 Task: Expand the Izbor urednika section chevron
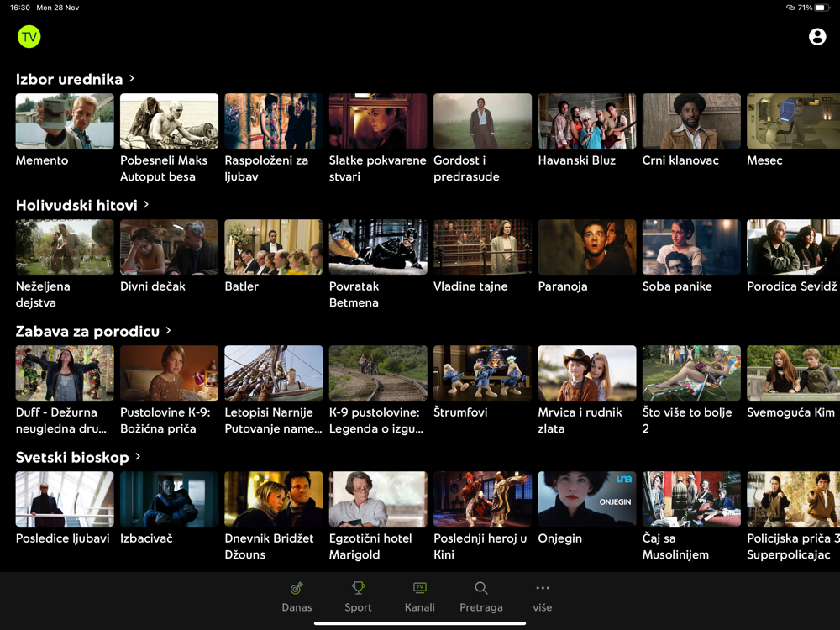pyautogui.click(x=132, y=79)
